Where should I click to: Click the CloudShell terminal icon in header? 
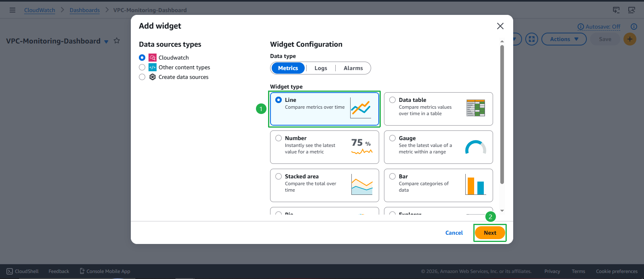(x=616, y=10)
